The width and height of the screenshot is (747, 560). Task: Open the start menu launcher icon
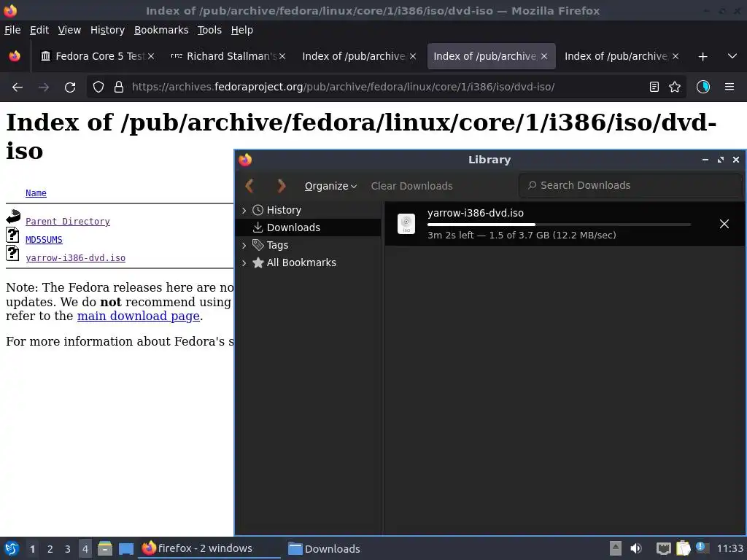tap(12, 548)
